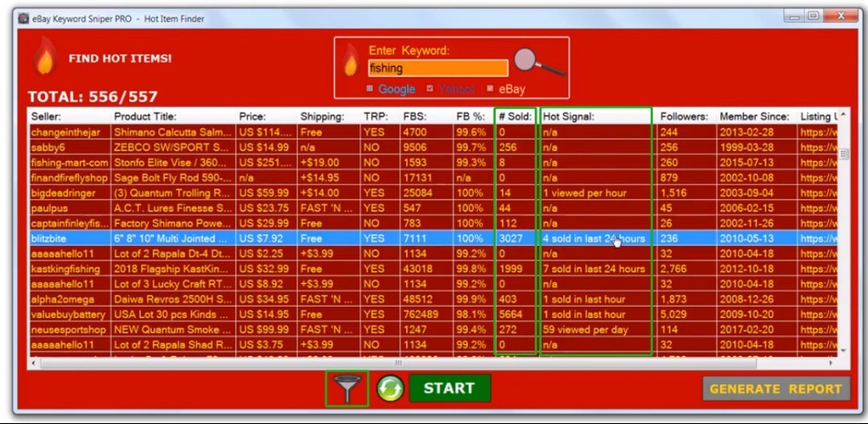
Task: Click the vertical scrollbar up arrow
Action: point(844,115)
